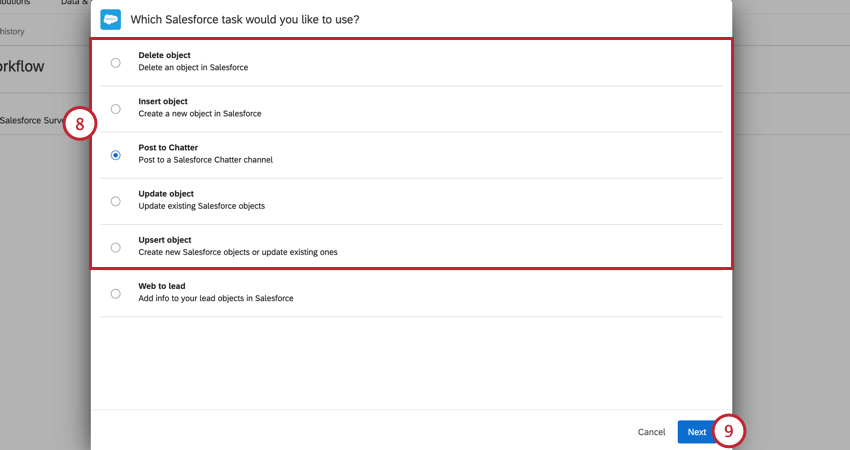This screenshot has width=850, height=450.
Task: Open the Data & tab behind the dialog
Action: pyautogui.click(x=72, y=4)
